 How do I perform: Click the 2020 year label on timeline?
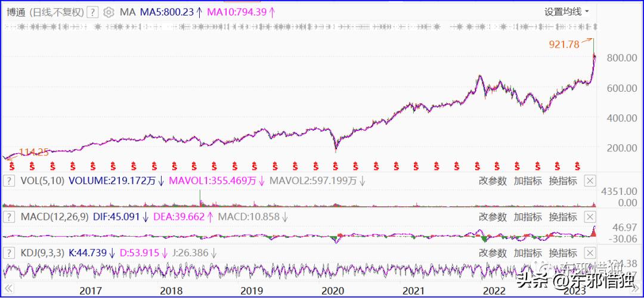pos(333,291)
